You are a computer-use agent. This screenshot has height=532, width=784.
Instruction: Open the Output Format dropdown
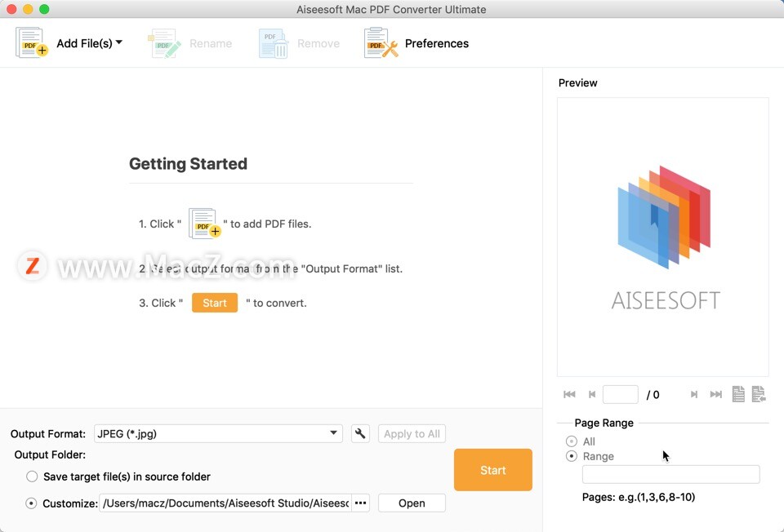pos(219,433)
